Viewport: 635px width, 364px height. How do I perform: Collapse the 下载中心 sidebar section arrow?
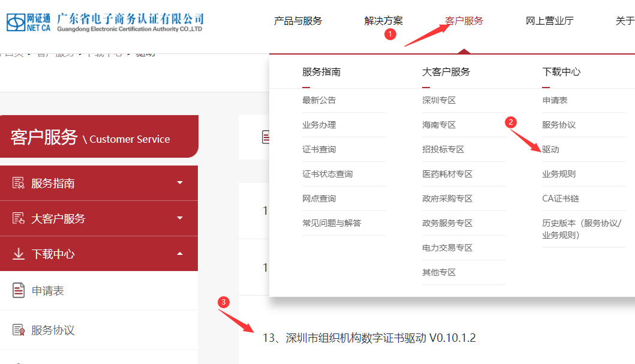180,254
